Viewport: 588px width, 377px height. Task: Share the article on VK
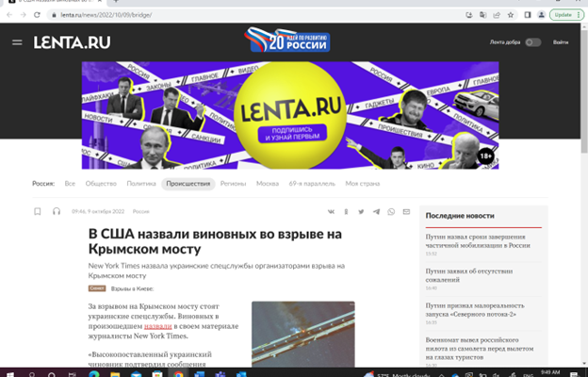click(x=331, y=211)
